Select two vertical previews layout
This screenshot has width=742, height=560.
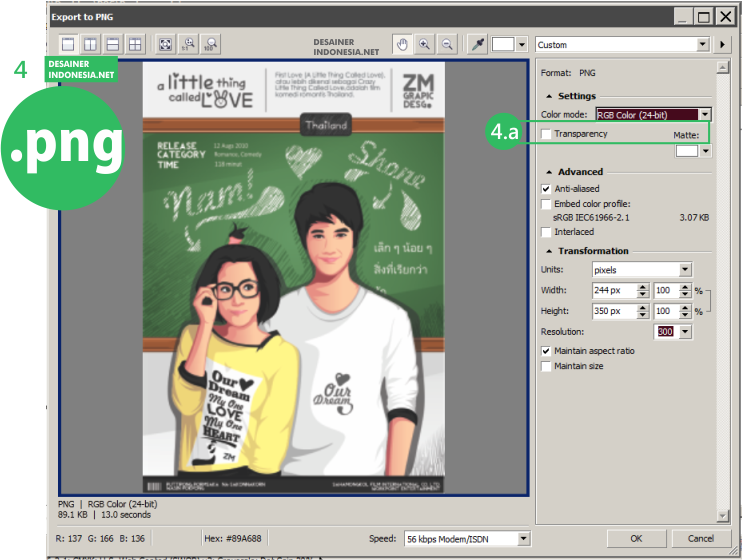90,44
